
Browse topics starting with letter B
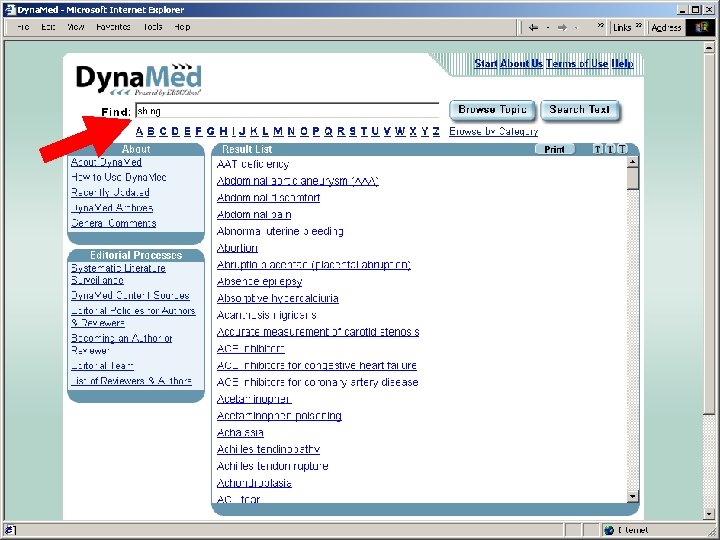151,132
